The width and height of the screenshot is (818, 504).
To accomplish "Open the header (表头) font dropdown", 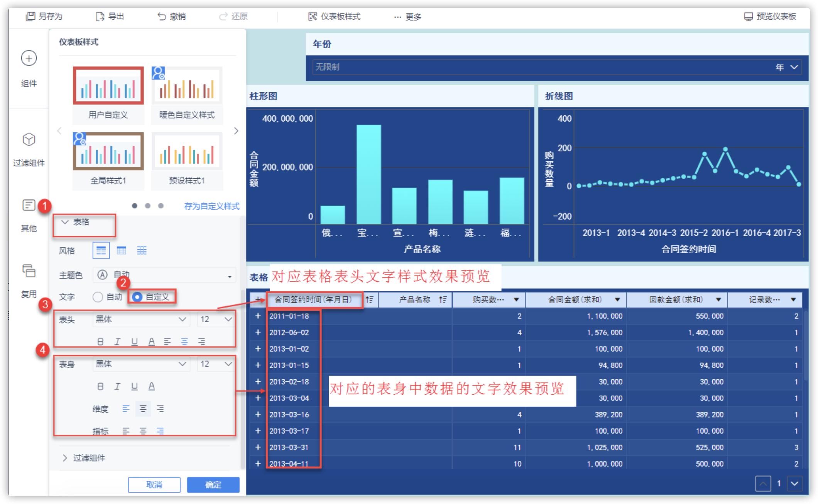I will [x=141, y=319].
